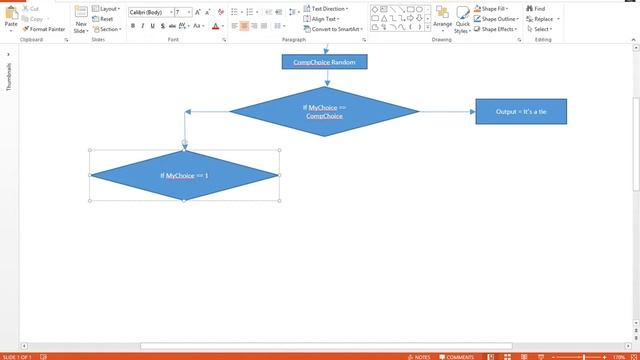Open the Layout dropdown
The height and width of the screenshot is (360, 640).
click(106, 9)
